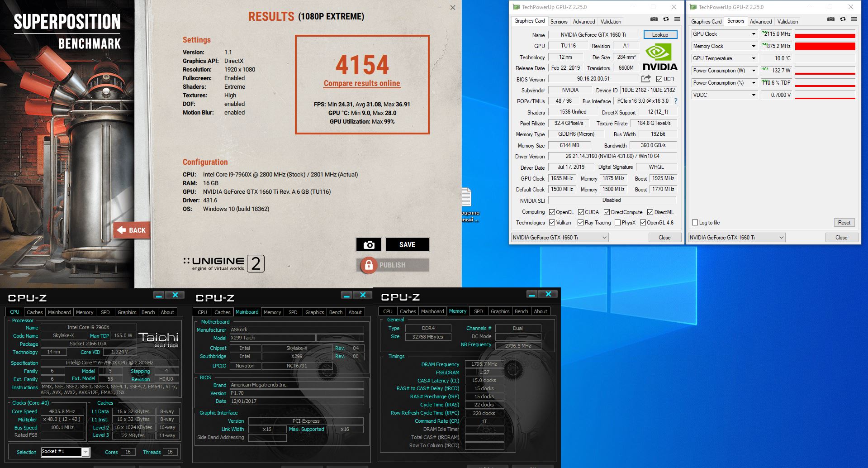Viewport: 868px width, 468px height.
Task: Open SPD tab in CPU-Z Mainboard window
Action: coord(293,312)
